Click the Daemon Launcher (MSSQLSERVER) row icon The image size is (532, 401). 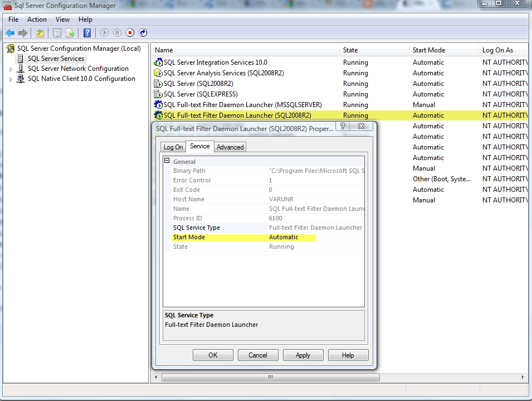(158, 105)
